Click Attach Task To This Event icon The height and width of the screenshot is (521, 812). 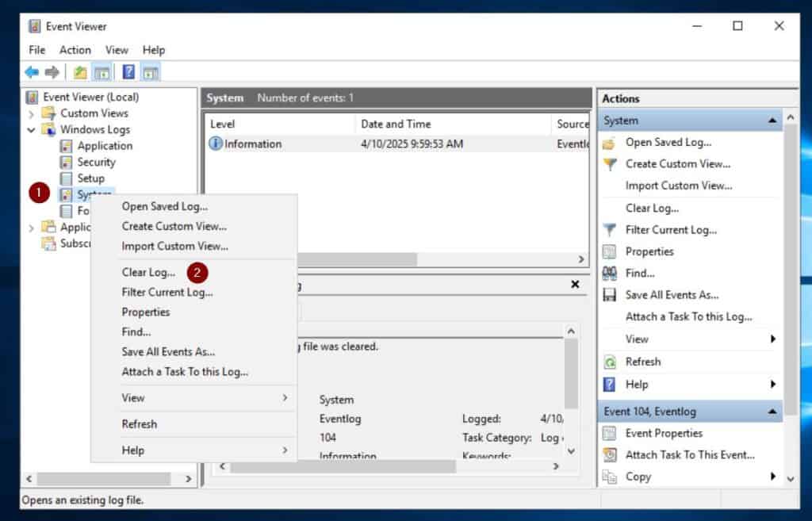610,454
